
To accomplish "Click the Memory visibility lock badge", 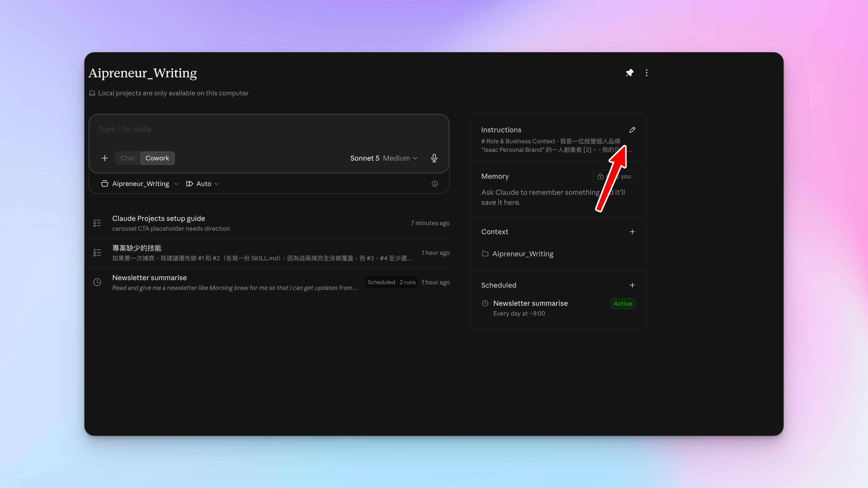I will 614,176.
